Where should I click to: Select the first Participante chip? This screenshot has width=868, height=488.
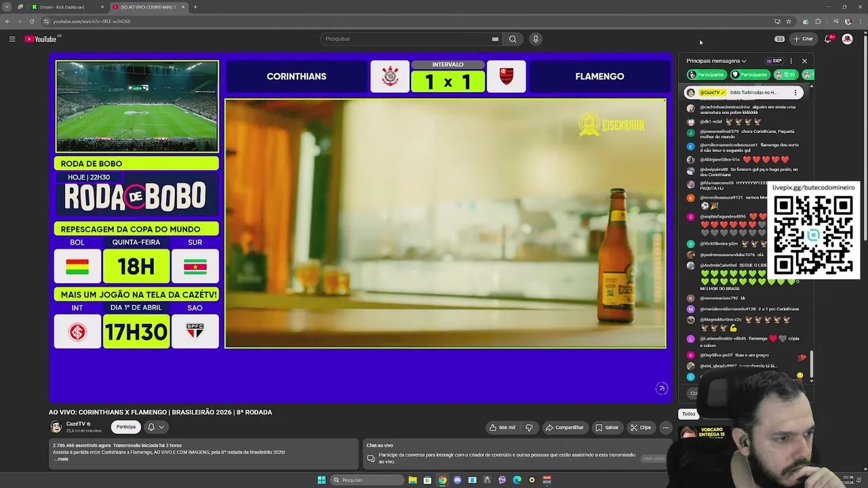click(x=707, y=75)
